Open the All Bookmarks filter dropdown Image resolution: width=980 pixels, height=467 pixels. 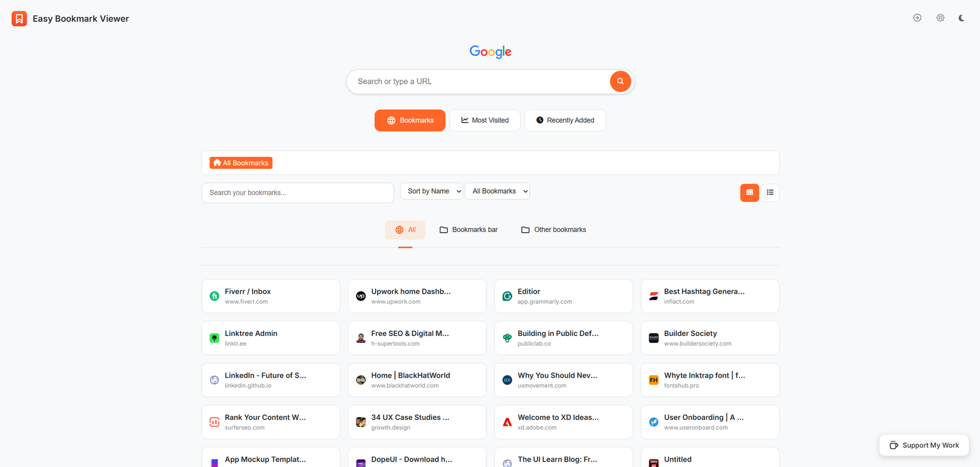click(x=497, y=191)
